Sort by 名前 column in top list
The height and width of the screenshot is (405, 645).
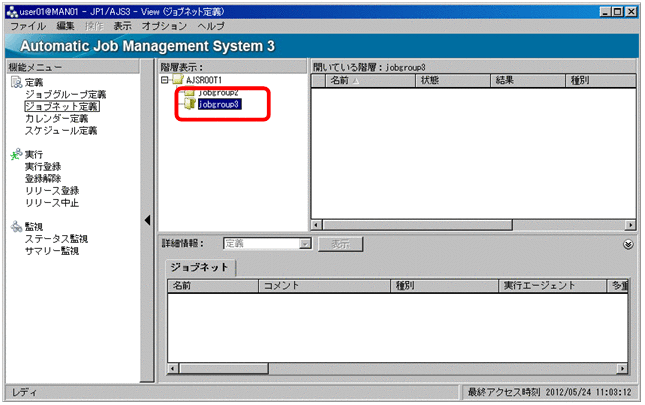click(371, 81)
